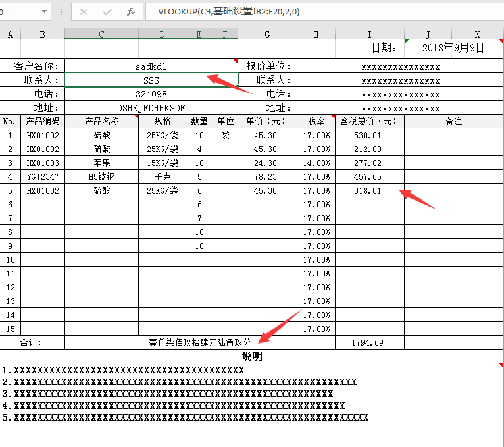Image resolution: width=504 pixels, height=447 pixels.
Task: Select total price 212.00 cell
Action: tap(370, 149)
